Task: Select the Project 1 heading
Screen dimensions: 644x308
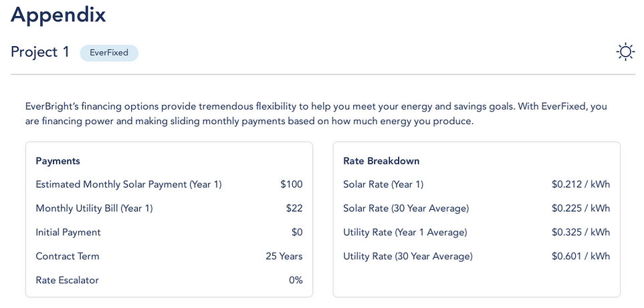Action: (40, 53)
